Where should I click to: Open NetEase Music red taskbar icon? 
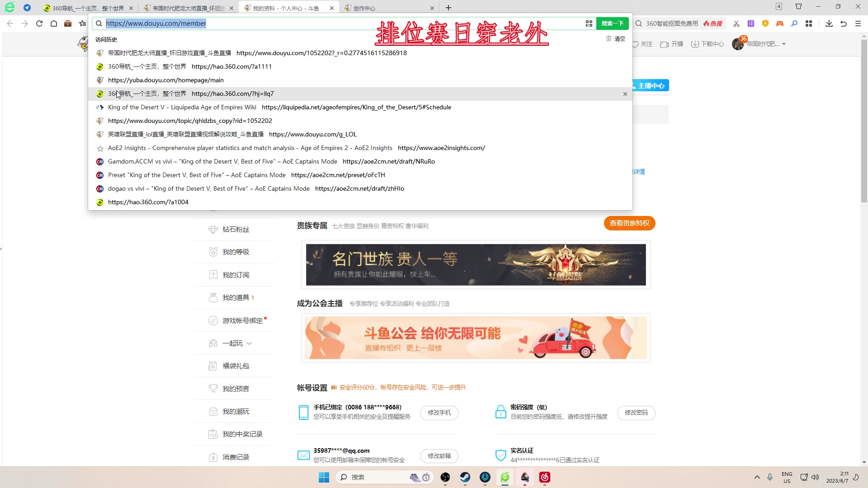click(x=545, y=477)
